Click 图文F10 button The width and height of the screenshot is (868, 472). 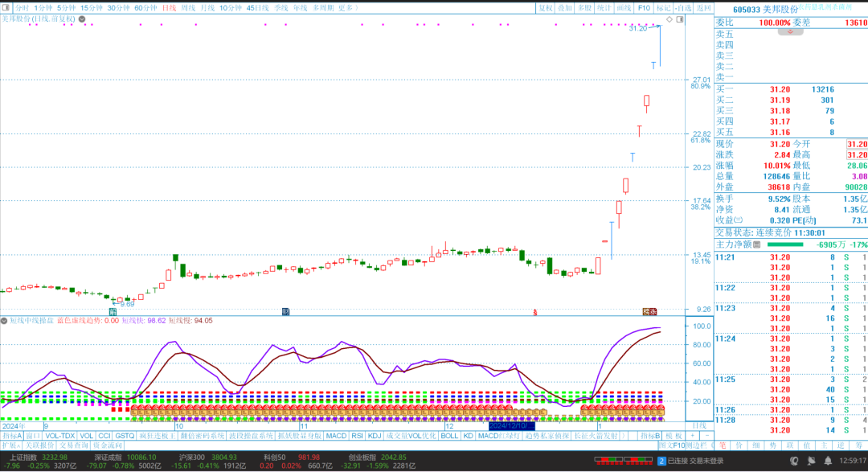tap(671, 445)
